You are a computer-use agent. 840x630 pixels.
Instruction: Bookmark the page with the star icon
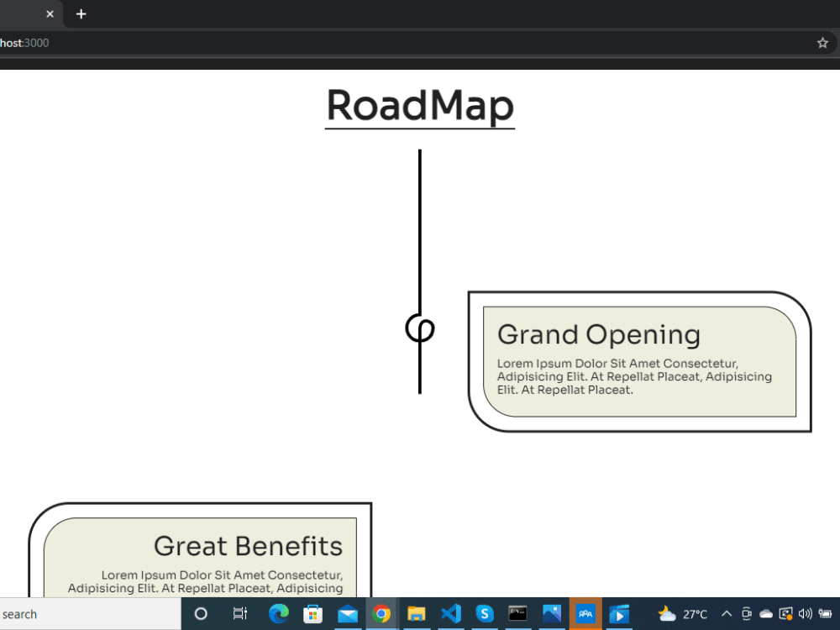pyautogui.click(x=822, y=42)
